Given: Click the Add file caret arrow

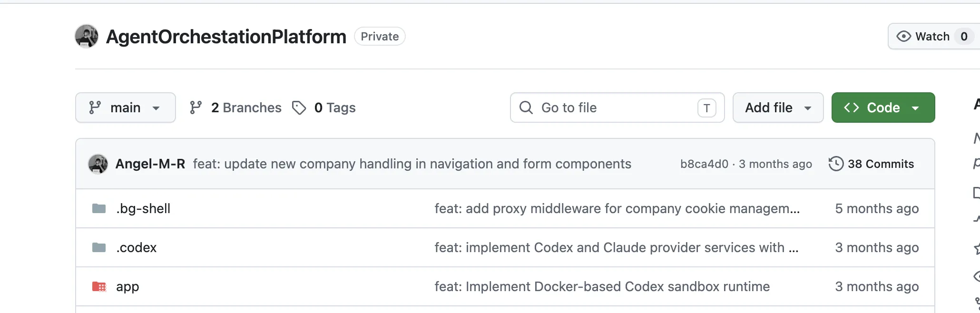Looking at the screenshot, I should coord(807,108).
